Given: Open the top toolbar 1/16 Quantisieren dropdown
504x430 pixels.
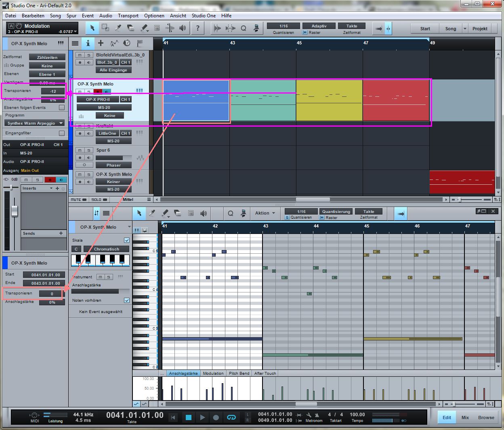Looking at the screenshot, I should 283,26.
